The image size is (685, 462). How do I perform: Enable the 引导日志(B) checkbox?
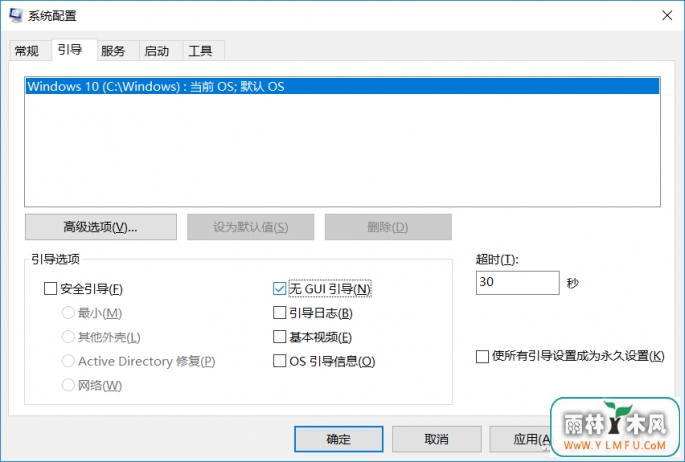[x=279, y=313]
